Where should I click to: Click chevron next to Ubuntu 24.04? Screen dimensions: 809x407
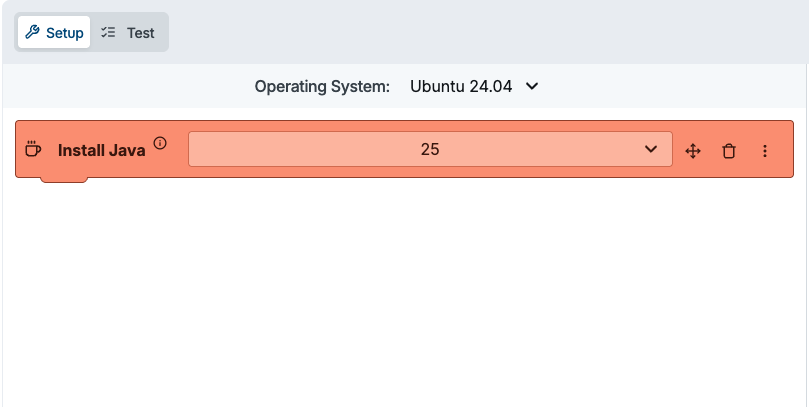coord(532,87)
